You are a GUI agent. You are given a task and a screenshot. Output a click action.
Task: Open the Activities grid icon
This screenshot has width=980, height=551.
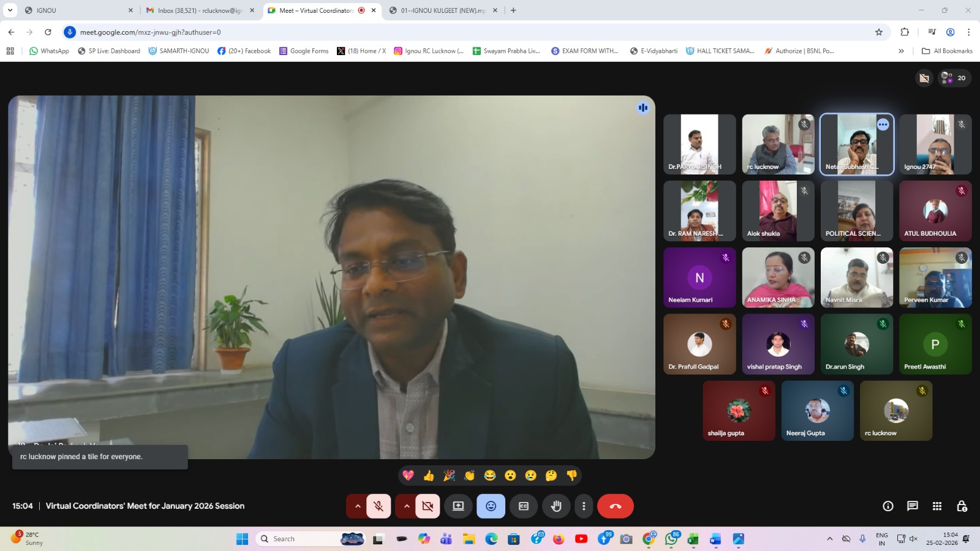point(937,506)
